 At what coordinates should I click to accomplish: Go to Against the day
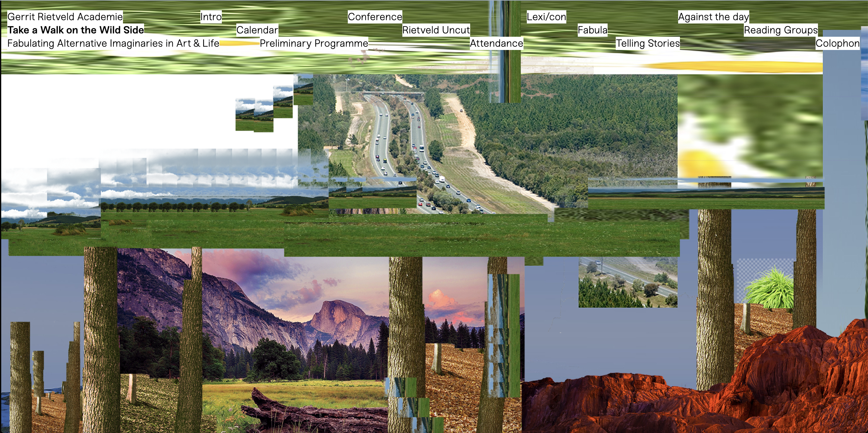click(x=713, y=17)
